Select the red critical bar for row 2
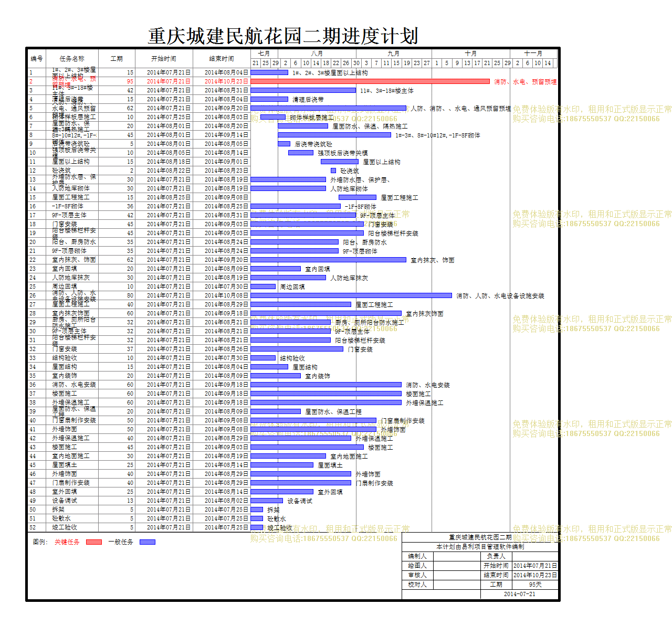This screenshot has width=672, height=626. (x=370, y=81)
